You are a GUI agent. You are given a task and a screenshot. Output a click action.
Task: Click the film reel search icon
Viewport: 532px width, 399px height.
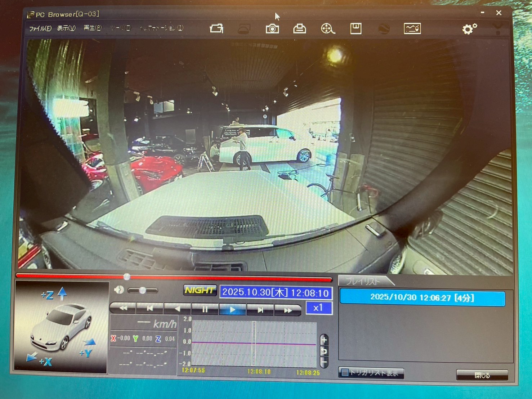[x=327, y=29]
